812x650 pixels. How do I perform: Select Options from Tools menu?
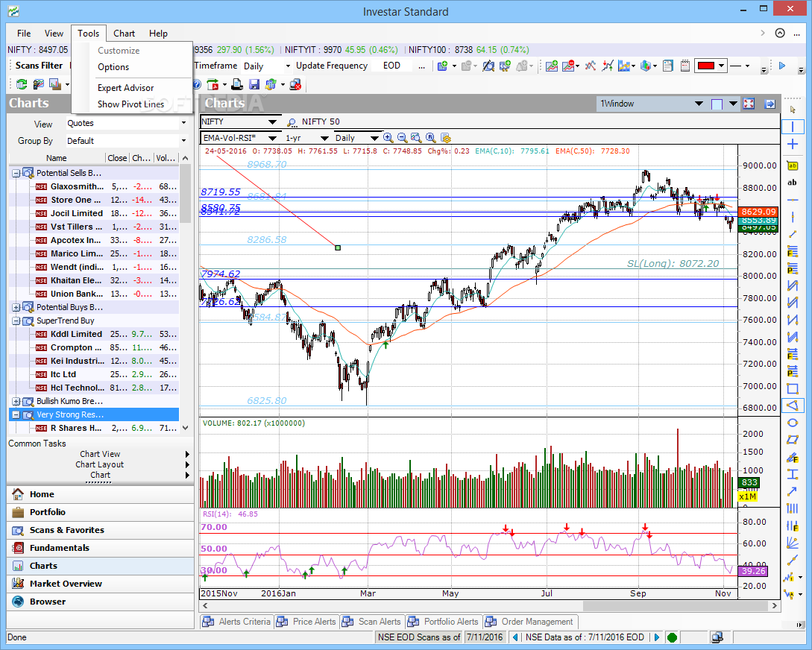pyautogui.click(x=113, y=67)
